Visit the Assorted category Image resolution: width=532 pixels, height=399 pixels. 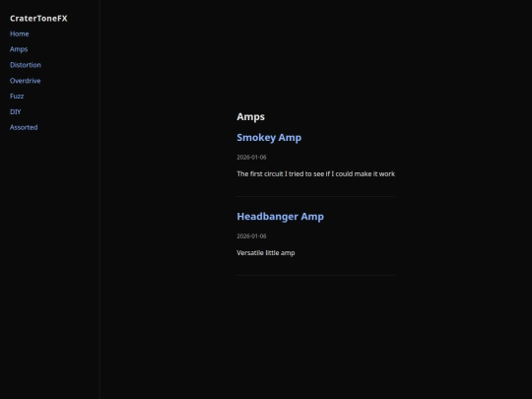click(24, 127)
